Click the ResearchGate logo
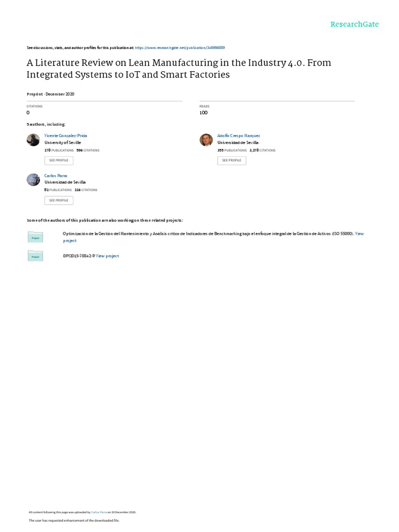This screenshot has height=532, width=399. click(x=354, y=24)
